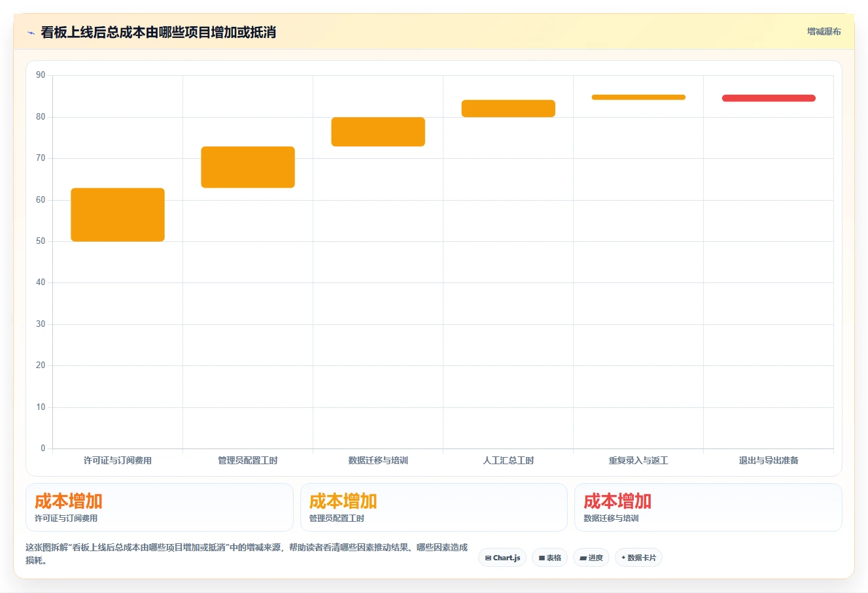Select the 进度 tag chip
Image resolution: width=868 pixels, height=593 pixels.
pos(591,558)
